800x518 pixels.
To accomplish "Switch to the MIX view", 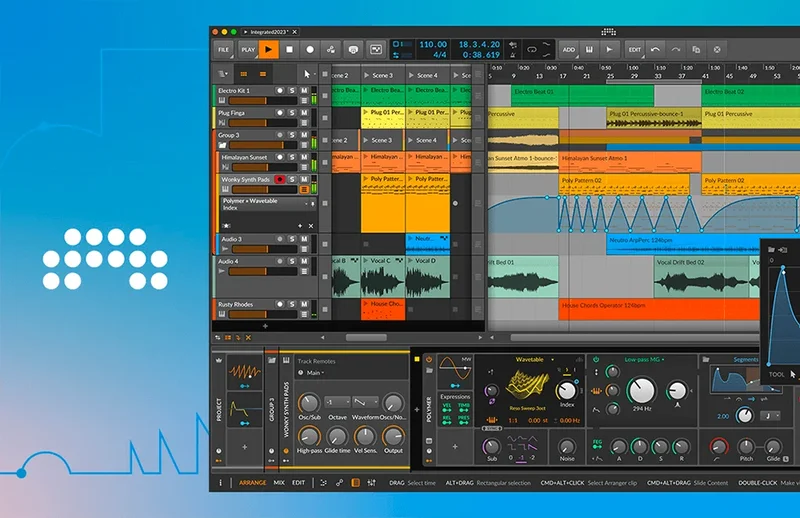I will click(x=279, y=482).
